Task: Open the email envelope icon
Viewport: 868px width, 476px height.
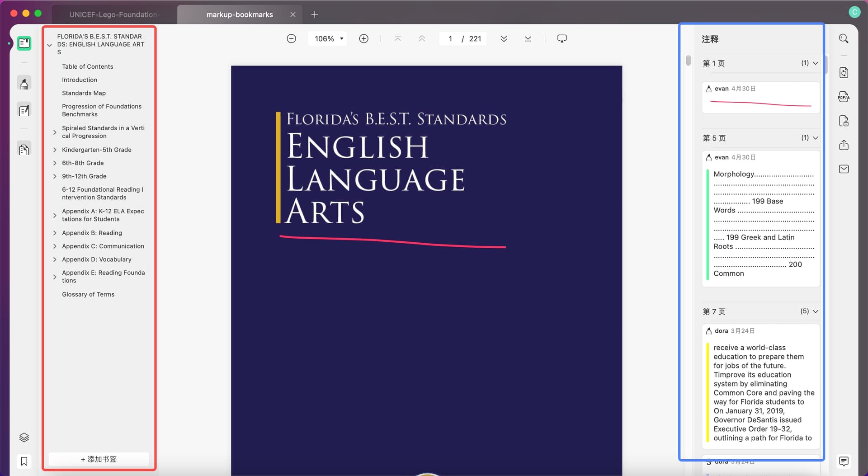Action: (843, 169)
